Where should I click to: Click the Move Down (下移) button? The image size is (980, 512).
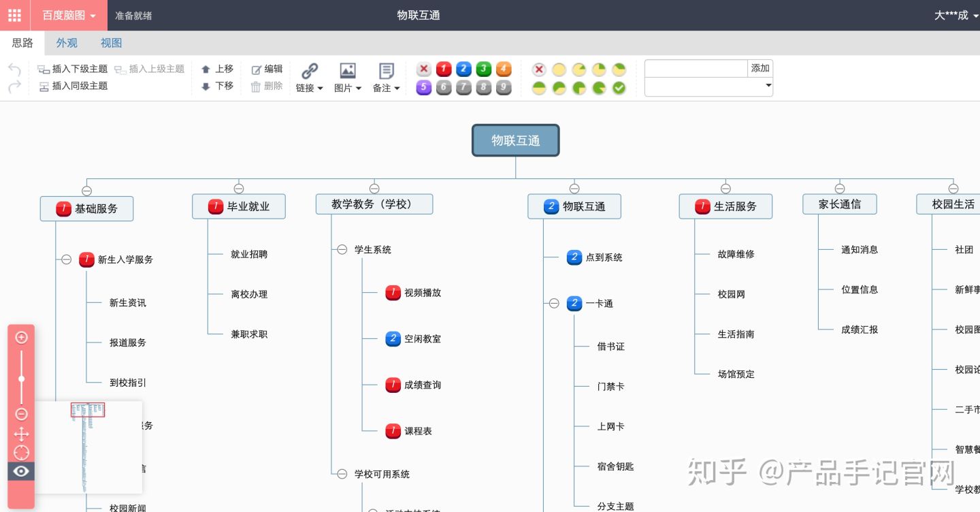[x=217, y=86]
